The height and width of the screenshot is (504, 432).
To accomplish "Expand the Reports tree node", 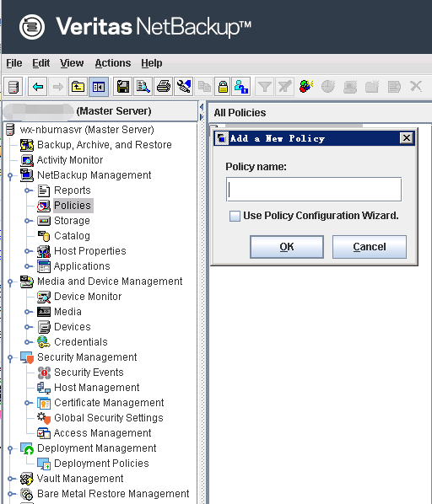I will (28, 190).
